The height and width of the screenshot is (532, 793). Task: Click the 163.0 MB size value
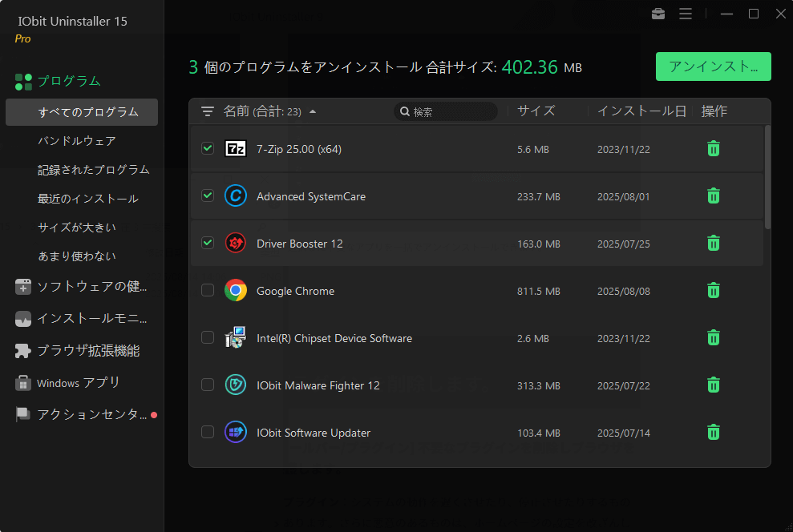click(539, 244)
